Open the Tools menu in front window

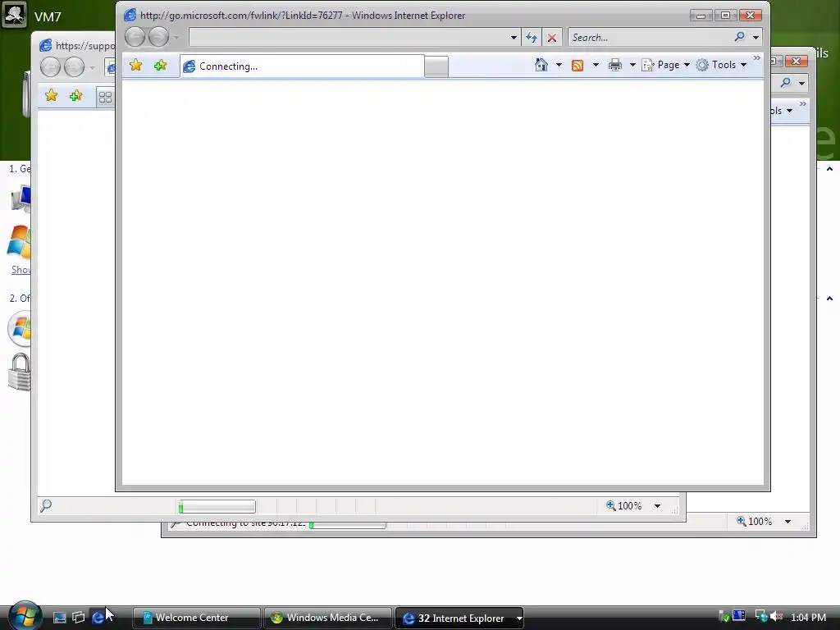click(x=722, y=65)
